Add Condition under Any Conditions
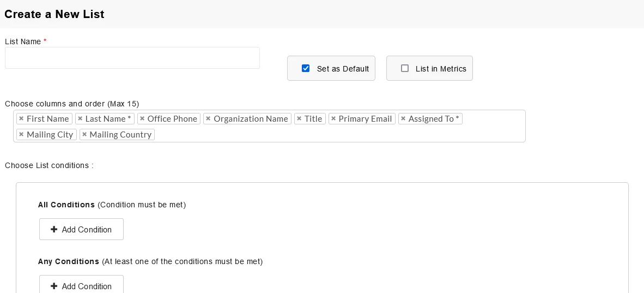Screen dimensions: 644x293 click(x=81, y=286)
